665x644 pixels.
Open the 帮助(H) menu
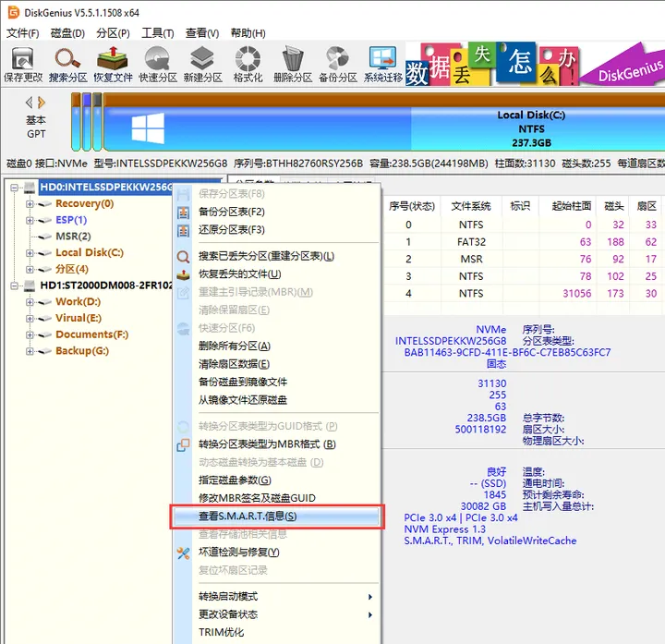[x=248, y=33]
